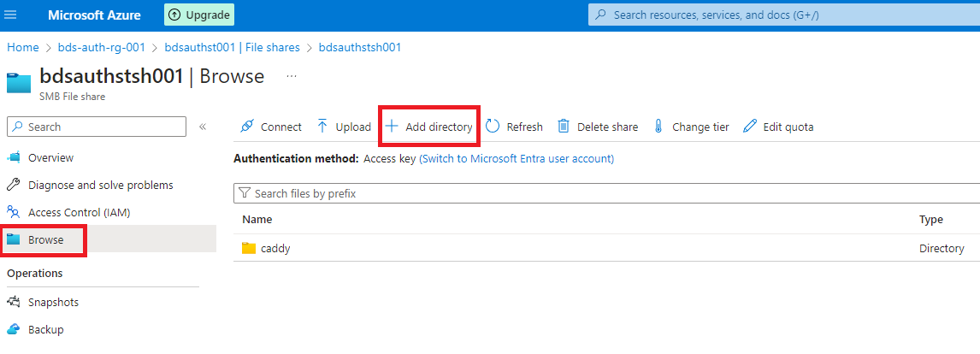Image resolution: width=980 pixels, height=354 pixels.
Task: Sort by the Type column header
Action: click(930, 220)
